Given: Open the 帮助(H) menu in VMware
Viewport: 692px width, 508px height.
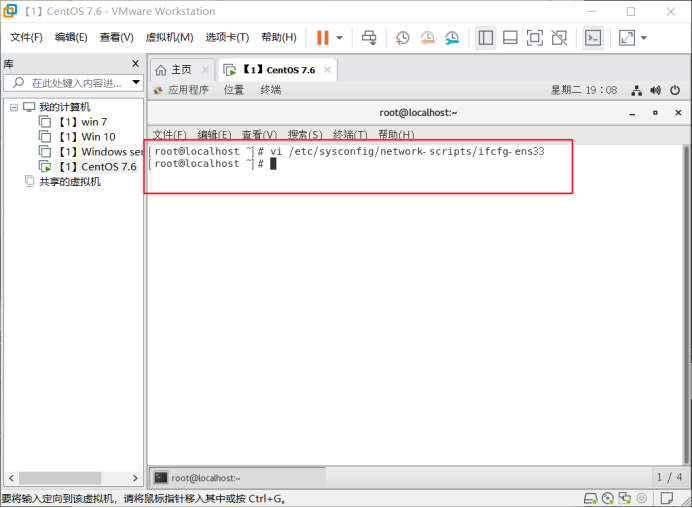Looking at the screenshot, I should coord(279,38).
